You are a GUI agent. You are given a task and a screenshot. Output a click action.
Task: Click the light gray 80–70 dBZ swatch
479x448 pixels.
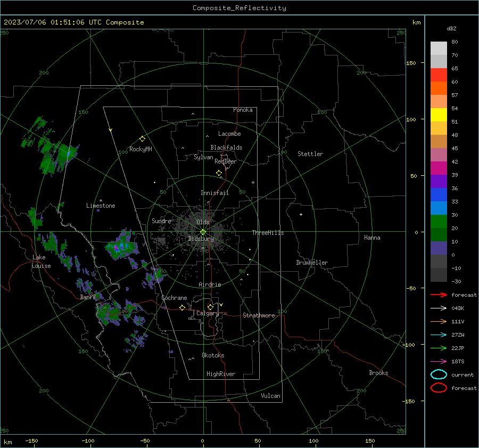439,48
